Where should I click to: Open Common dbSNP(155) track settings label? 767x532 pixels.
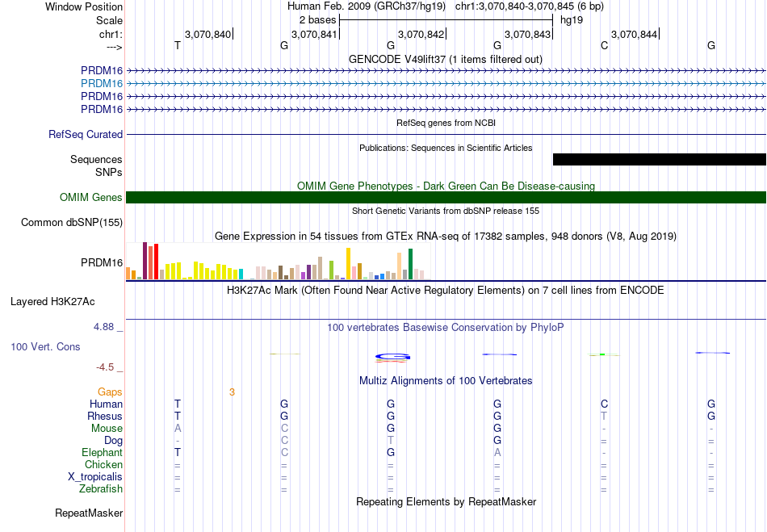72,223
